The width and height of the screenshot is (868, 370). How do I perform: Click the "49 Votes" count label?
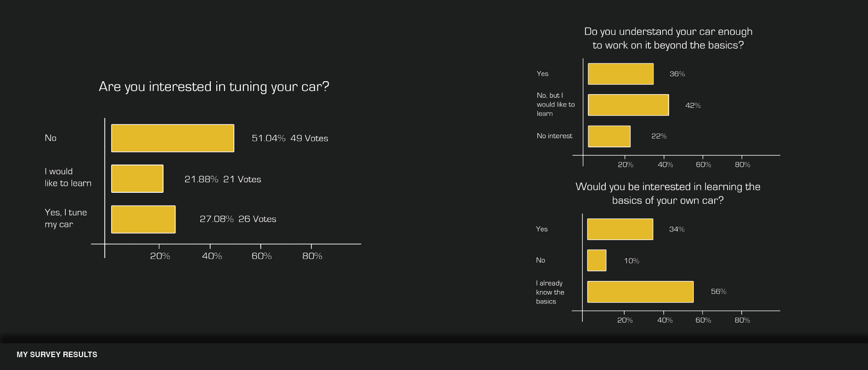click(309, 138)
